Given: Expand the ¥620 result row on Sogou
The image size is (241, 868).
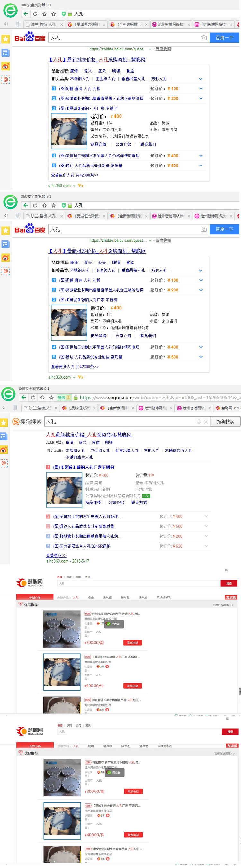Looking at the screenshot, I should tap(206, 546).
